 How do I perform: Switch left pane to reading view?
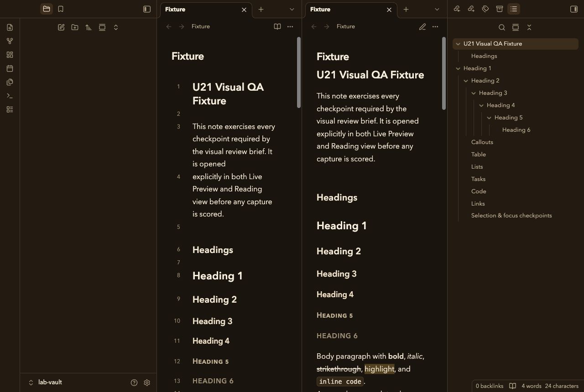tap(277, 26)
